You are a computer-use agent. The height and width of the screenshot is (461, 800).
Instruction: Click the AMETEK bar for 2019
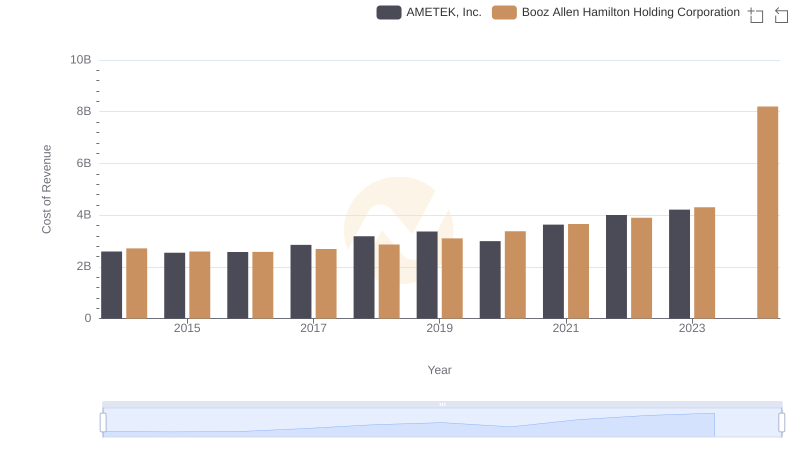(427, 275)
